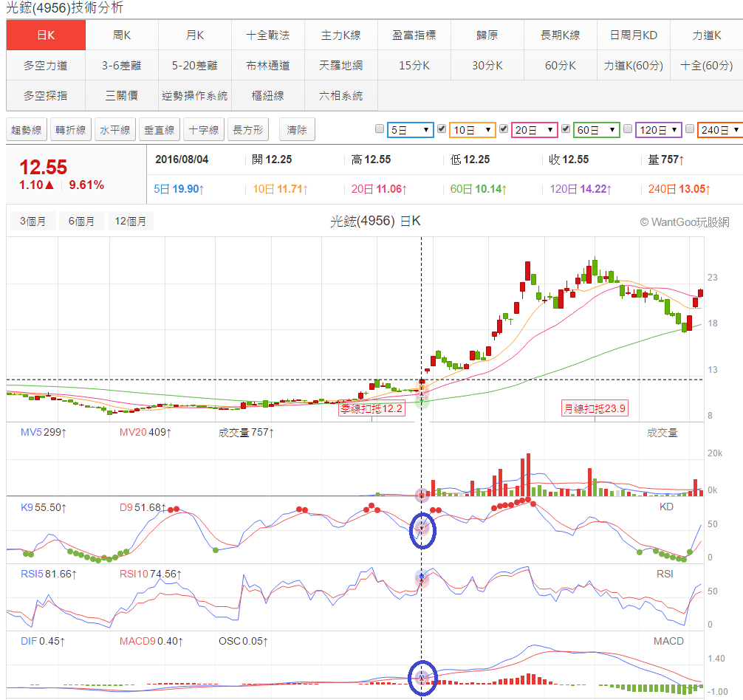Screen dimensions: 743x700
Task: Expand the 60日 period dropdown
Action: click(x=597, y=130)
